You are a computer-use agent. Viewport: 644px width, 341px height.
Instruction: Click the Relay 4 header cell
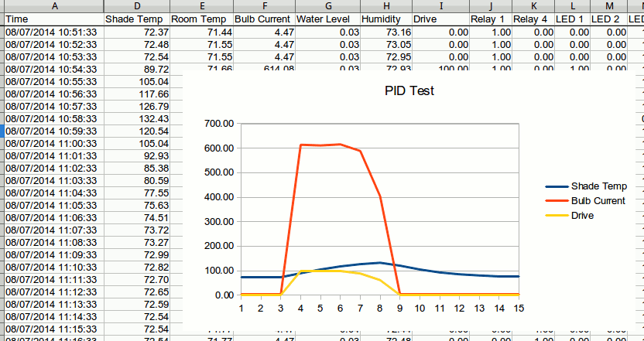[x=533, y=19]
